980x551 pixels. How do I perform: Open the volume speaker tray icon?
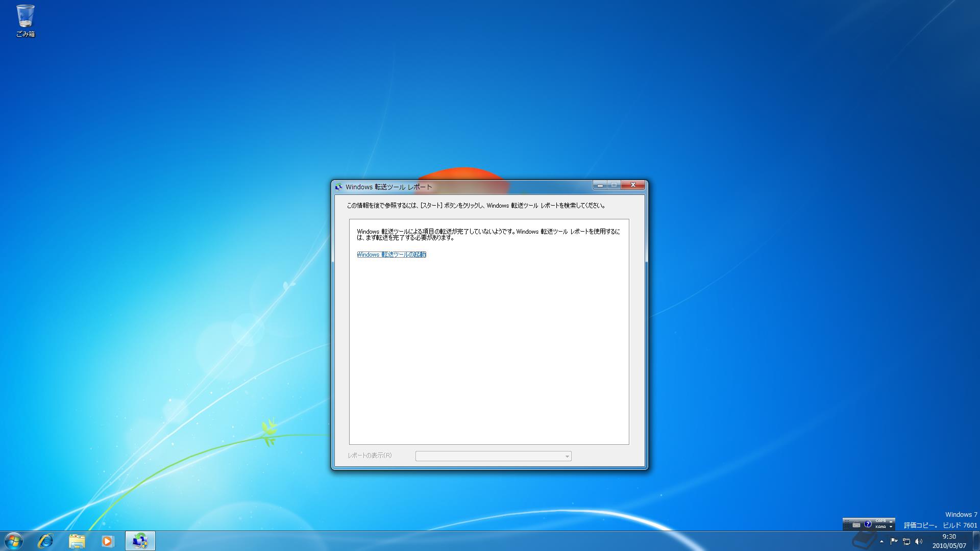point(919,541)
